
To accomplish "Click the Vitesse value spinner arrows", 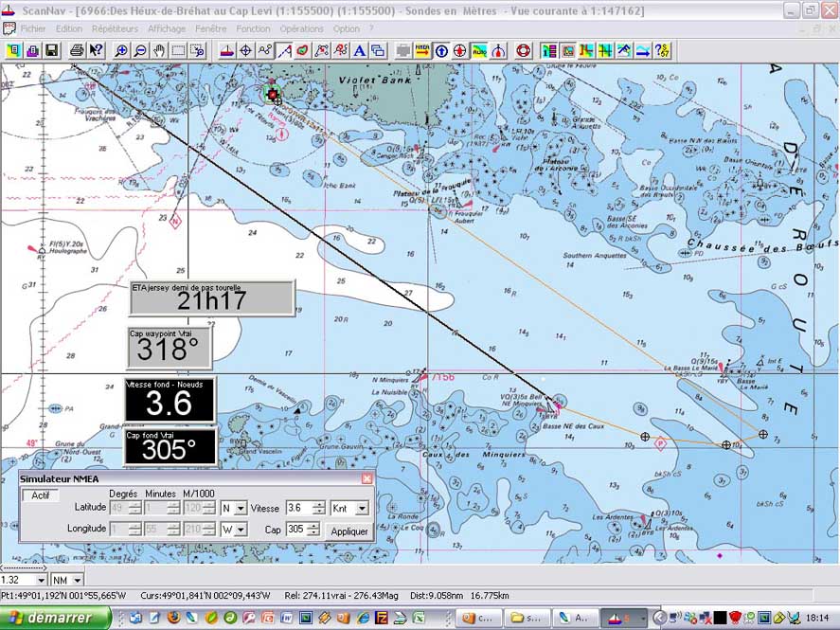I will click(319, 508).
